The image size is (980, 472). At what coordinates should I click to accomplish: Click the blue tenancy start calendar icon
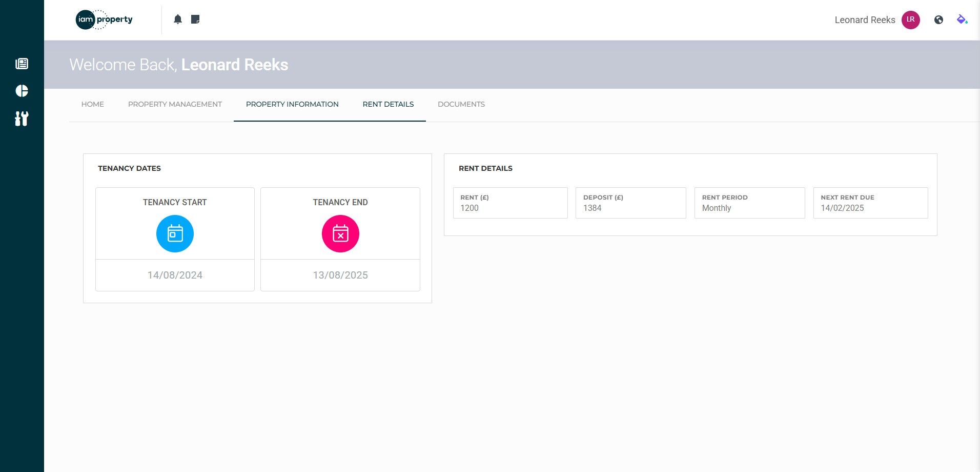[x=175, y=233]
